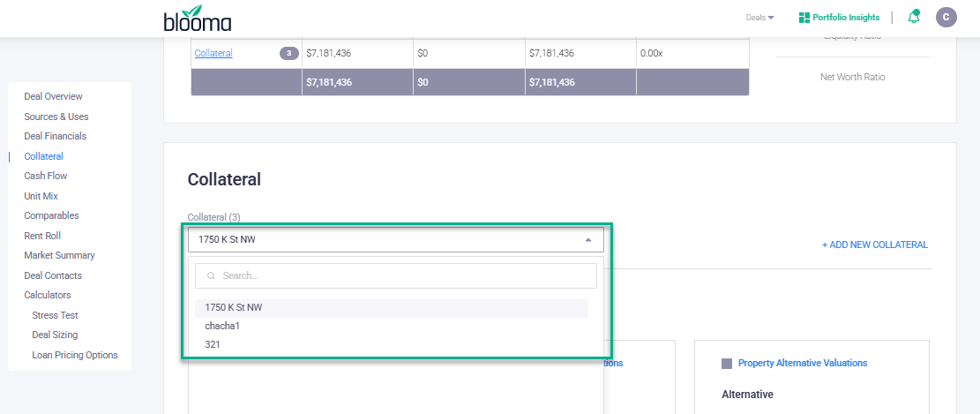Select chacha1 from collateral list
The width and height of the screenshot is (980, 414).
tap(222, 326)
